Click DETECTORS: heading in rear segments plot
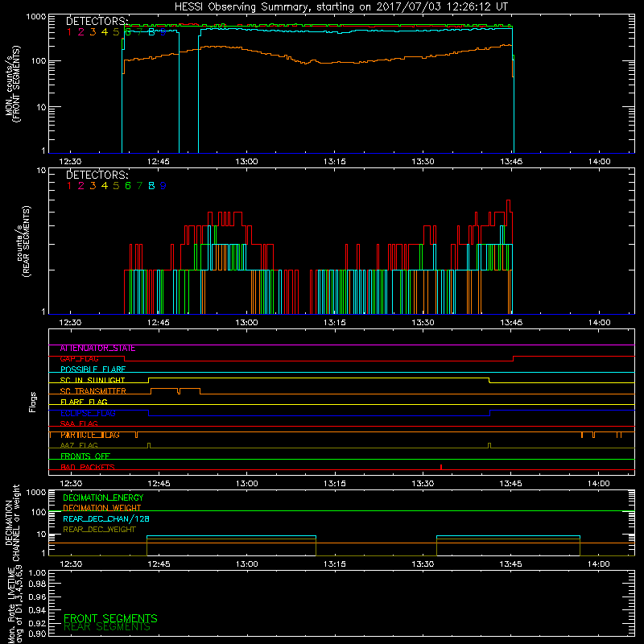 [x=97, y=175]
